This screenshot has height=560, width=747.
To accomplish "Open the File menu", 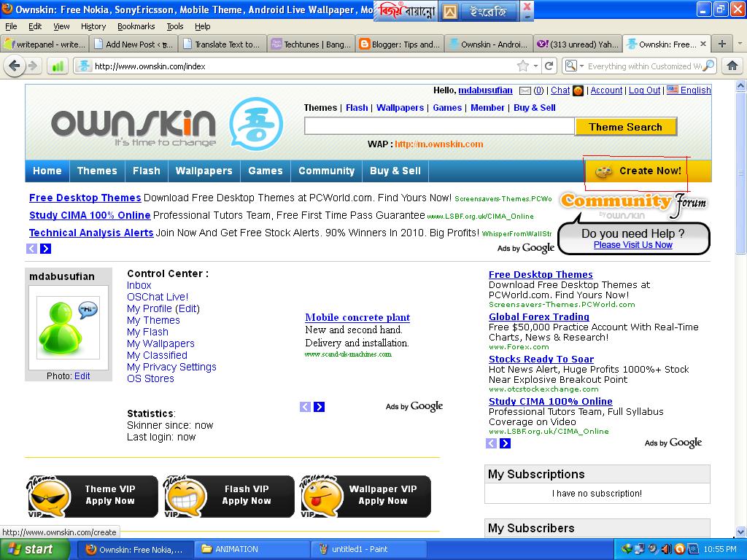I will 11,26.
